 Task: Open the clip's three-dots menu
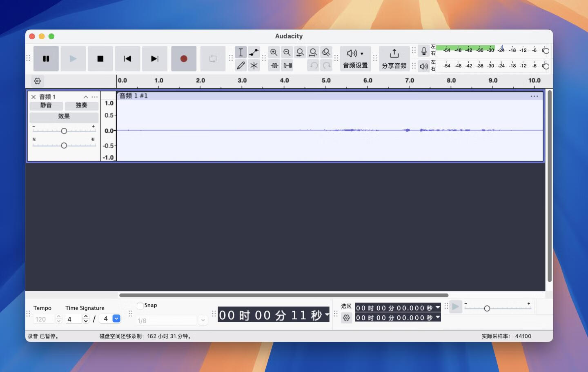point(534,96)
